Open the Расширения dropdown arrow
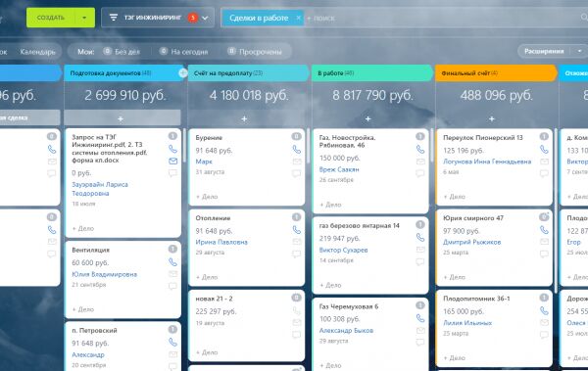Viewport: 588px width, 371px height. [579, 51]
